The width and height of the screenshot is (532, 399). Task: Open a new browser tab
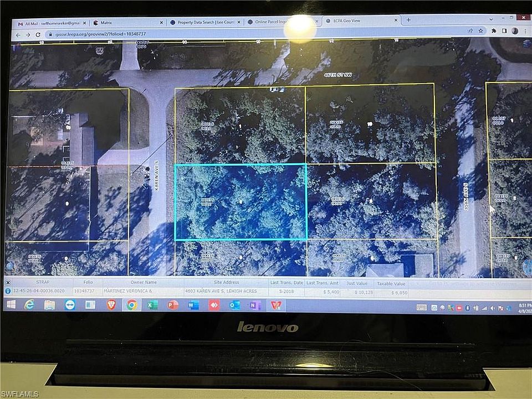(408, 20)
